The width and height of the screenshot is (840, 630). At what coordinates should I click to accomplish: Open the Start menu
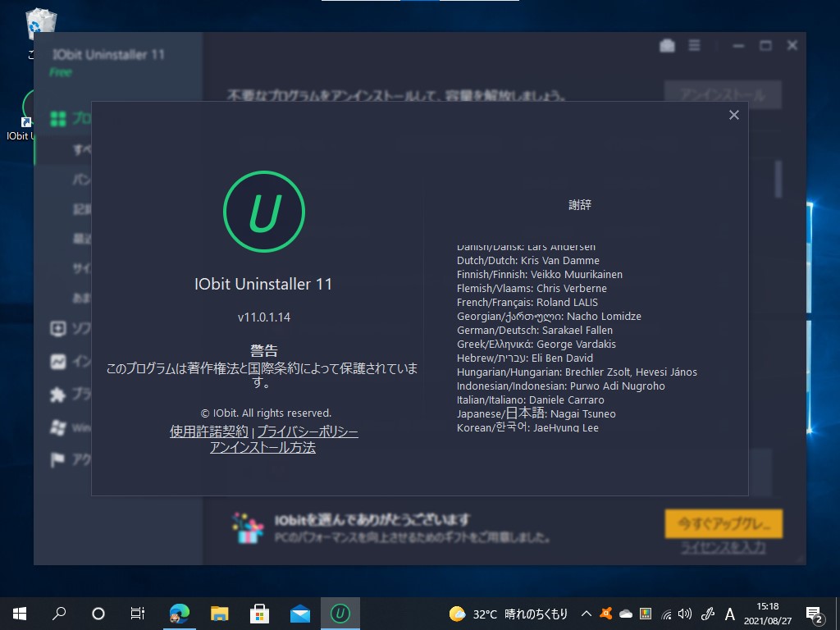point(18,613)
